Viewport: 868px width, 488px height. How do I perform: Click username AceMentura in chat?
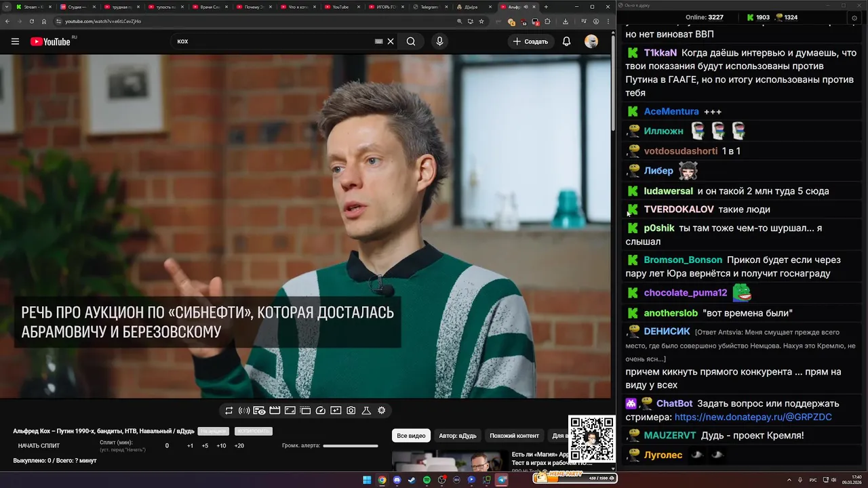click(x=671, y=111)
